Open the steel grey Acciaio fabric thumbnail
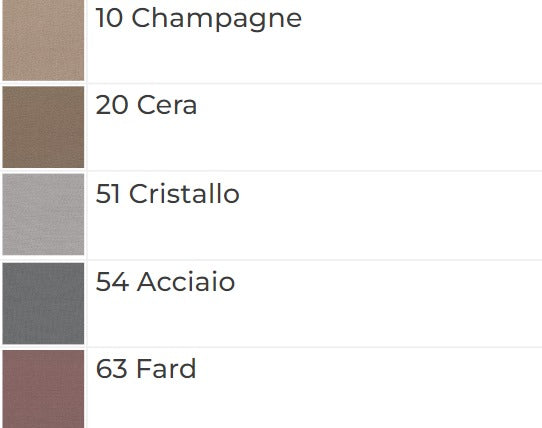The height and width of the screenshot is (428, 542). (x=43, y=303)
